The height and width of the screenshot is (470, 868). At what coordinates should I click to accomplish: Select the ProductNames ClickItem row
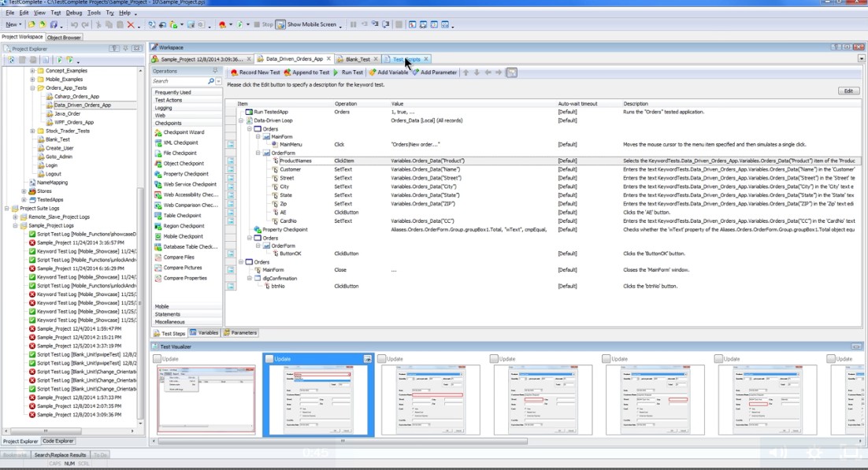coord(543,161)
